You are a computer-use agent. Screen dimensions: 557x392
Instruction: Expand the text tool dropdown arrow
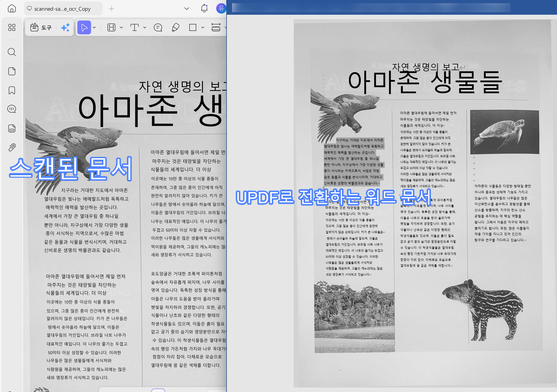tap(145, 27)
